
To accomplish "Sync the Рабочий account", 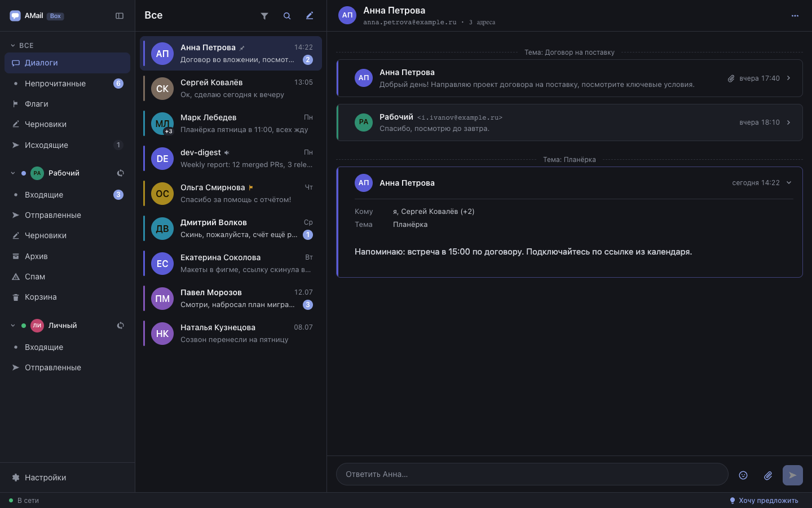I will (120, 173).
